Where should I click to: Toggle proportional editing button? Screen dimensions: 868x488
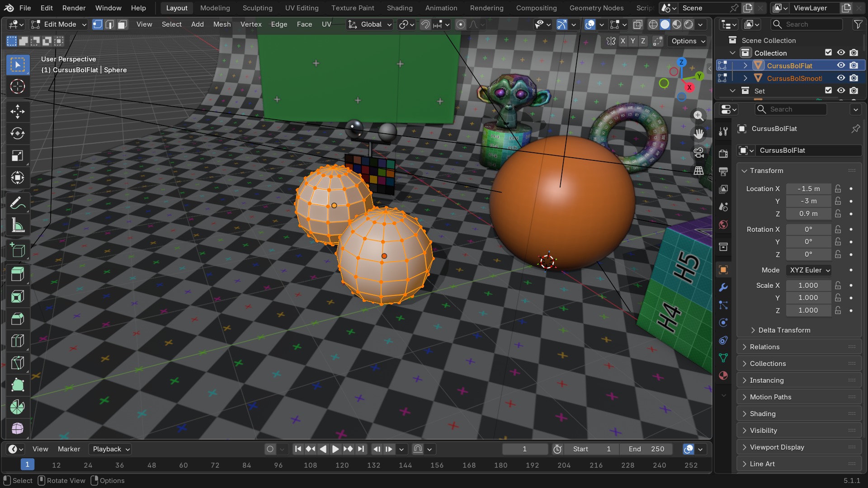(461, 24)
